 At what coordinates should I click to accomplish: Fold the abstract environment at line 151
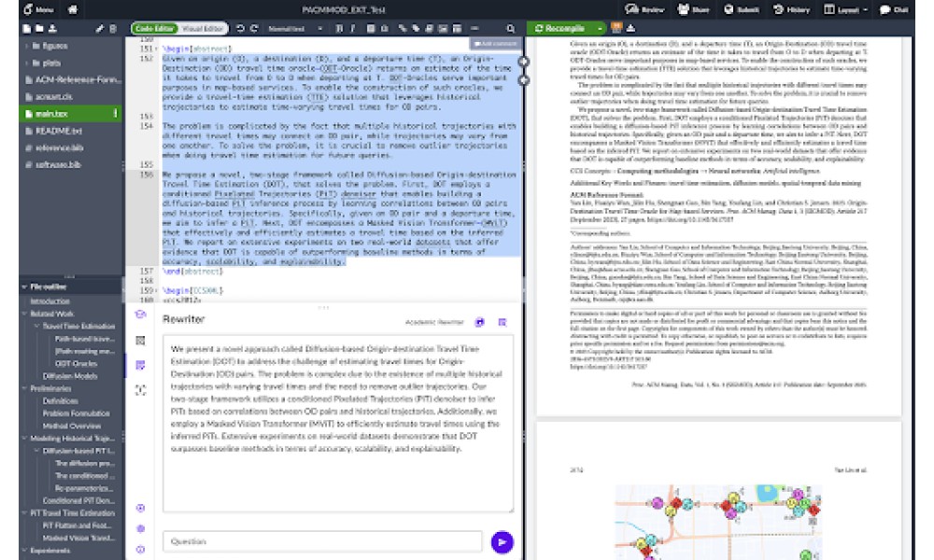coord(157,49)
